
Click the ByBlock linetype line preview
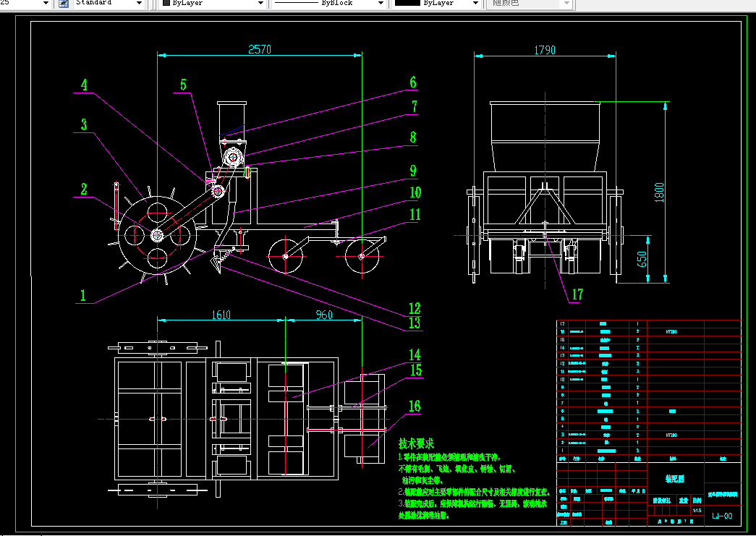[x=296, y=3]
